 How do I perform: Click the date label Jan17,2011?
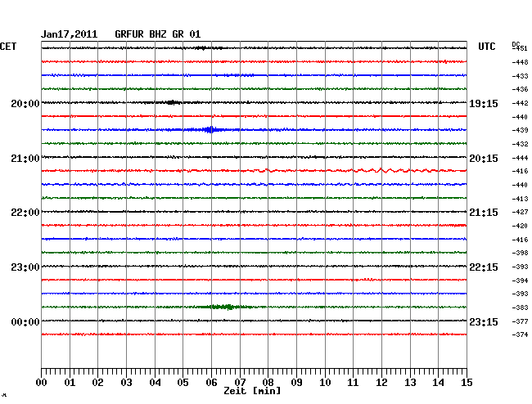pyautogui.click(x=70, y=34)
